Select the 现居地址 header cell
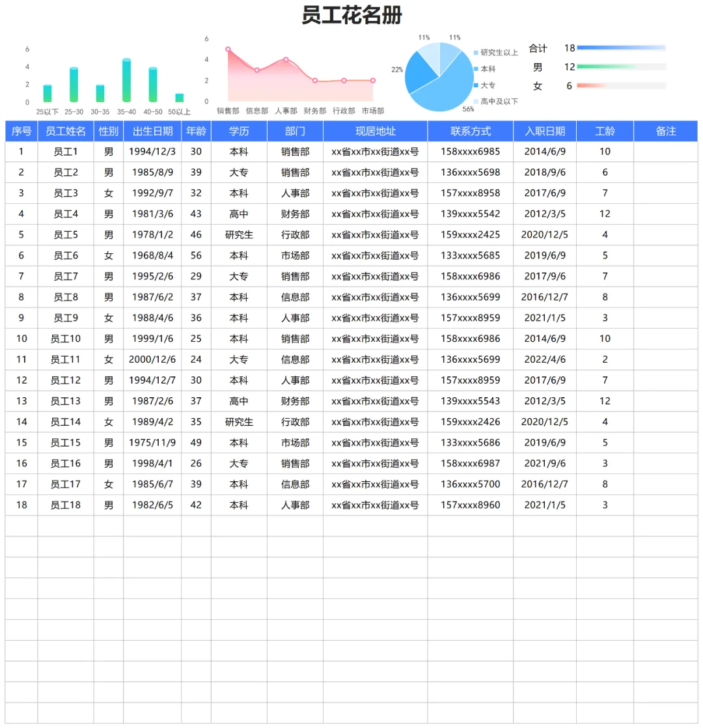 coord(376,132)
